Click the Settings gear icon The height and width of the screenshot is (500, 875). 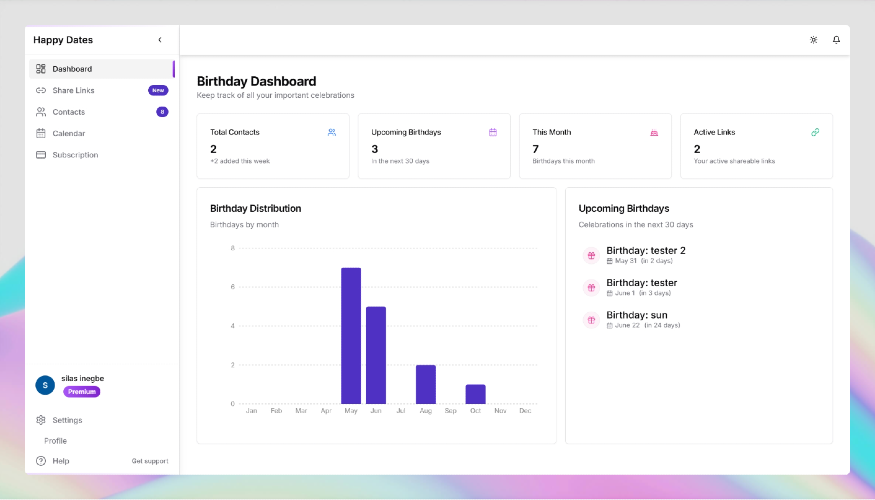click(41, 420)
